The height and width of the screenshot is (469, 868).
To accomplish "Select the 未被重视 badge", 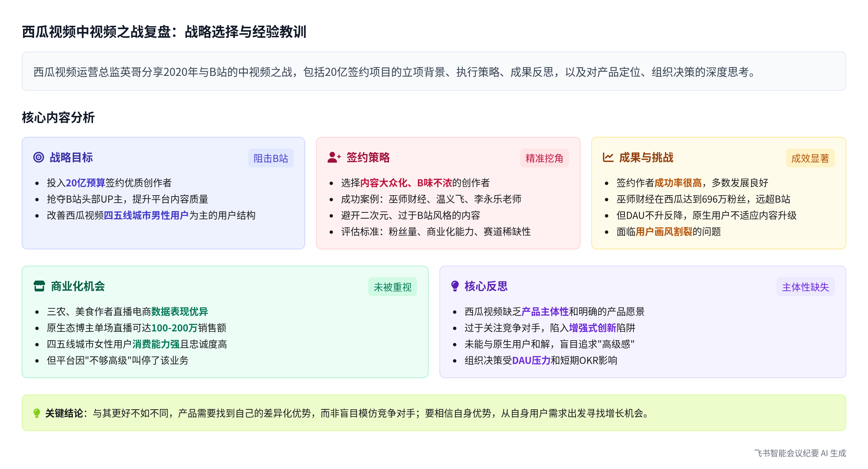I will point(392,287).
